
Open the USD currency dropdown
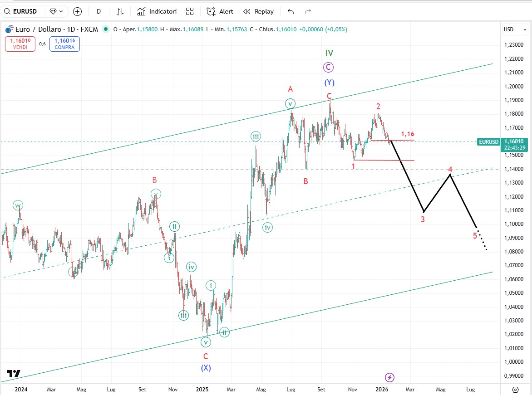[x=515, y=29]
